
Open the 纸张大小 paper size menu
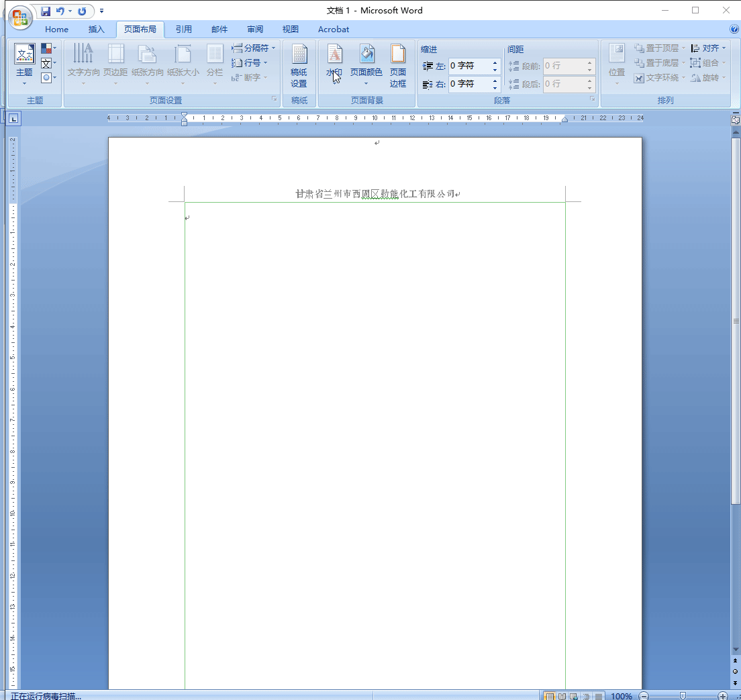click(x=183, y=64)
